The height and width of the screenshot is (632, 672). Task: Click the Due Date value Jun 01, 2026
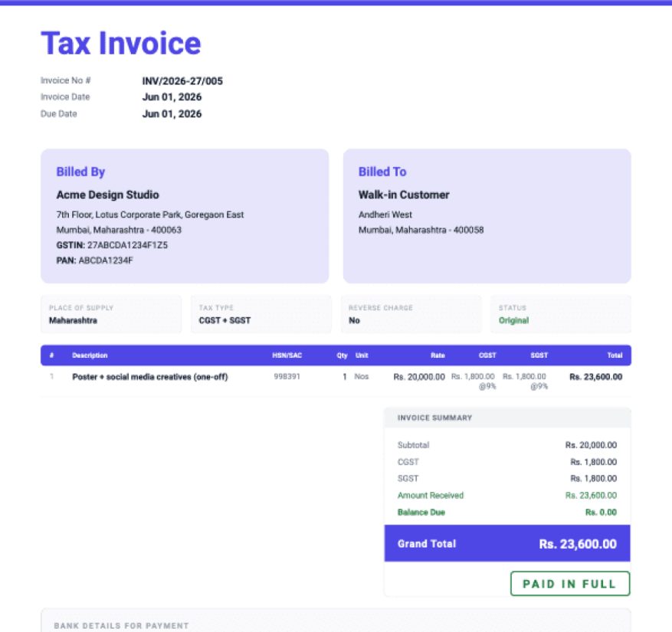(172, 114)
